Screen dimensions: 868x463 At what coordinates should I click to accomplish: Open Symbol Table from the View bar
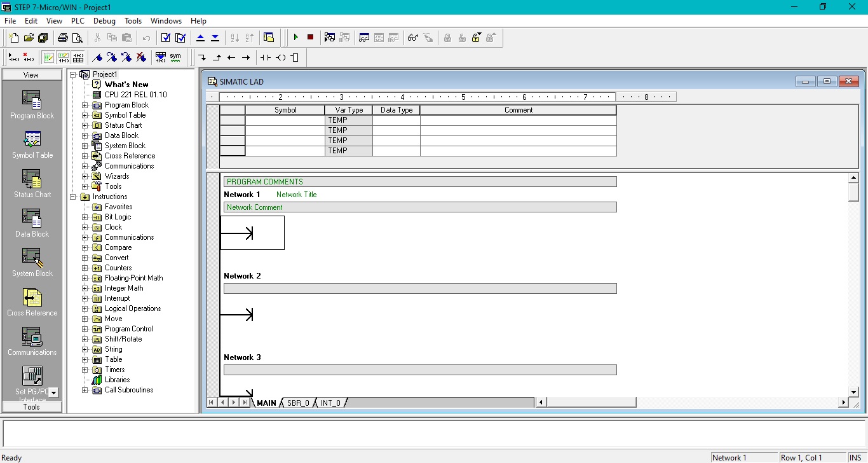coord(32,145)
